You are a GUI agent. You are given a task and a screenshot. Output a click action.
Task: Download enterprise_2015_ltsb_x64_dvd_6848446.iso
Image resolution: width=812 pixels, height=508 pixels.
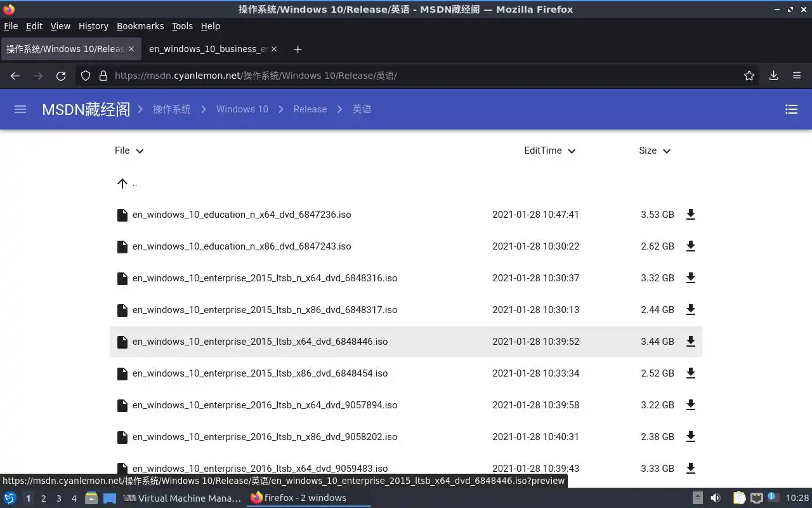click(691, 342)
